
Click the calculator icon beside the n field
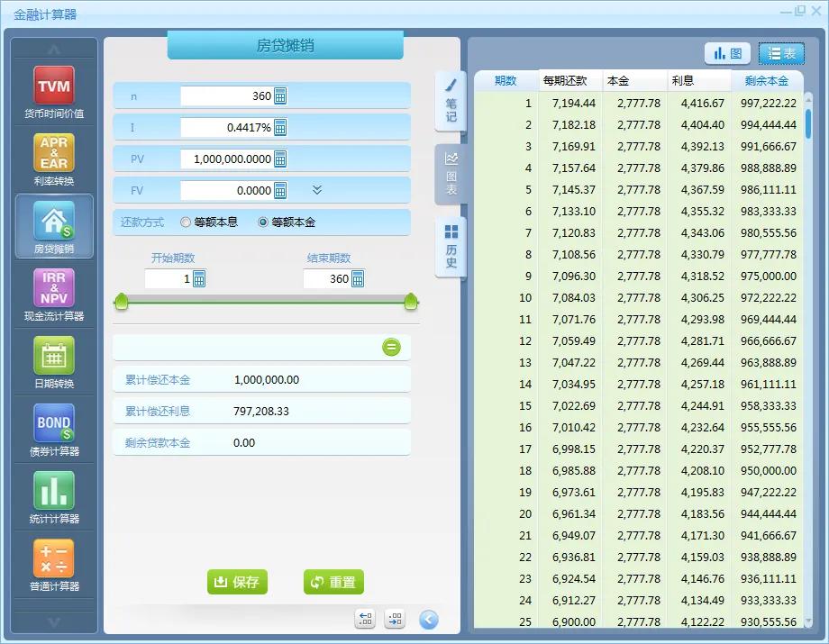(x=280, y=96)
